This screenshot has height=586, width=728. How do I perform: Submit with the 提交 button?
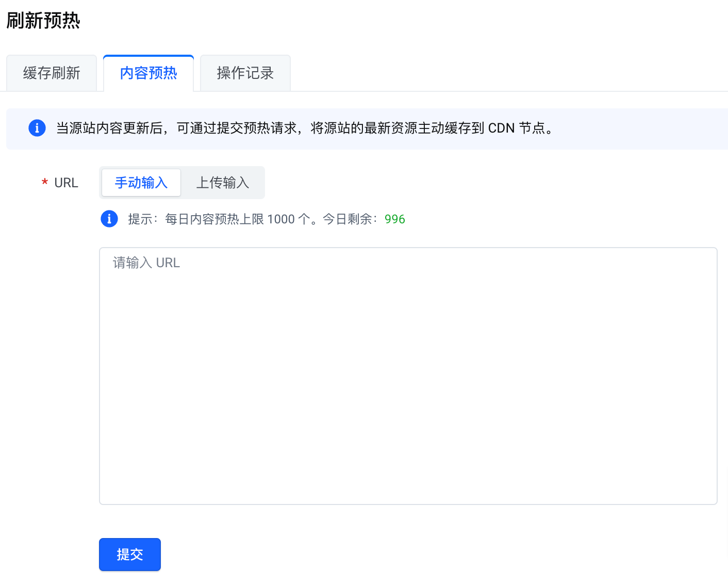[130, 555]
